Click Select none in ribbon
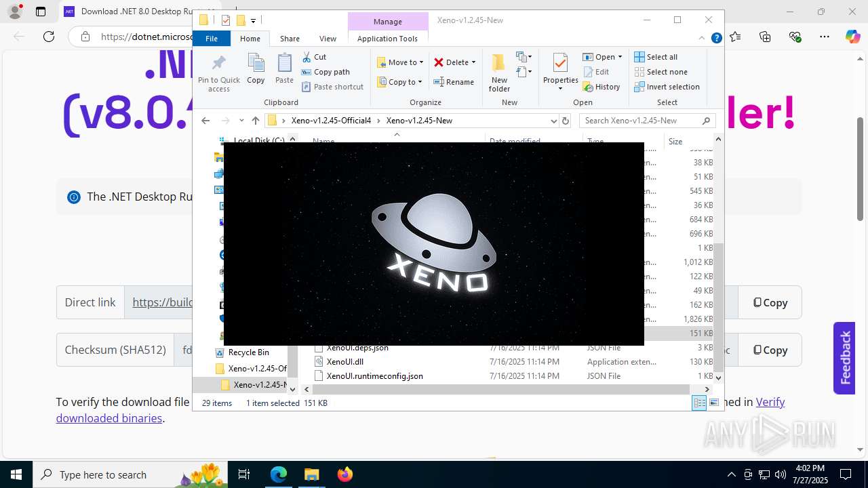This screenshot has width=868, height=488. pos(660,72)
